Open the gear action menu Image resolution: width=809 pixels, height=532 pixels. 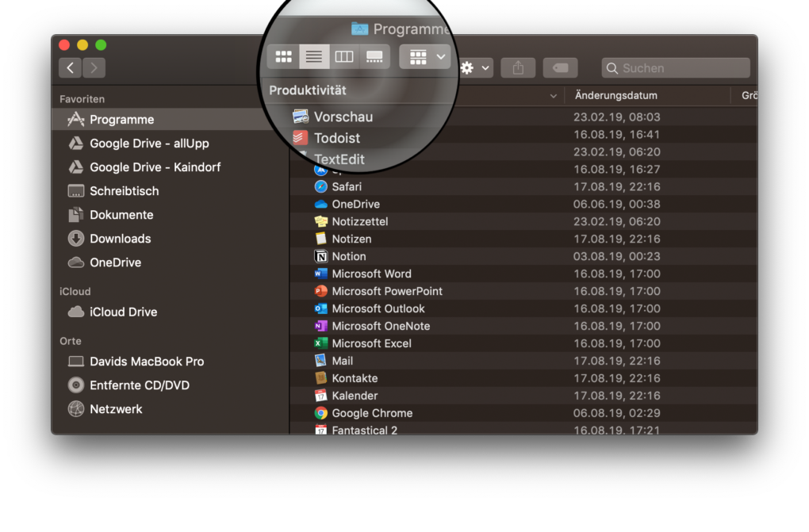(x=474, y=67)
